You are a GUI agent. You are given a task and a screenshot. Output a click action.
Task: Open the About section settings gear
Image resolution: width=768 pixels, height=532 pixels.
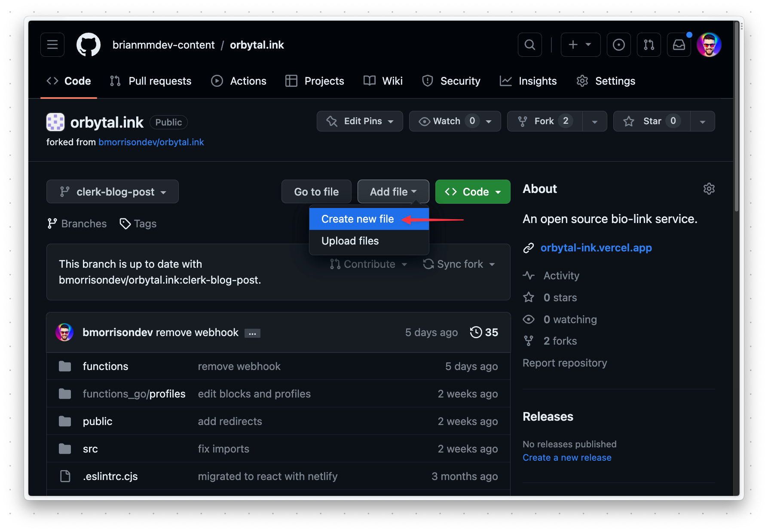click(709, 189)
